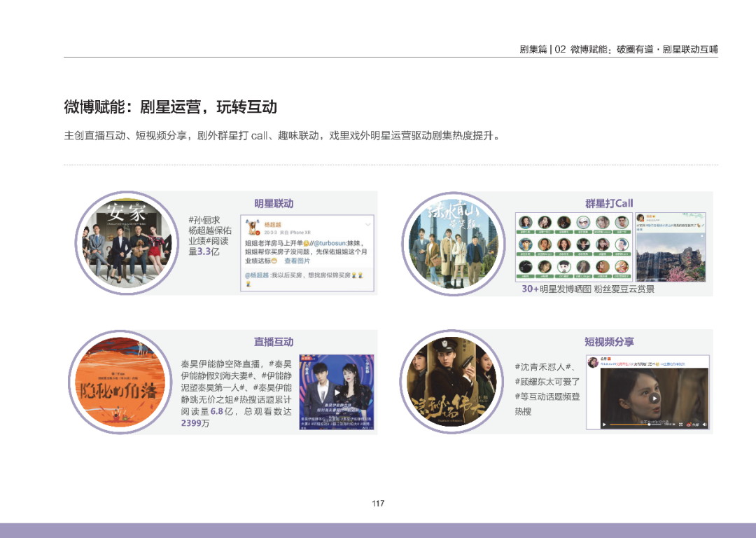The image size is (756, 538).
Task: Click the post text 姐姐老洋房马上开单
Action: click(x=274, y=243)
